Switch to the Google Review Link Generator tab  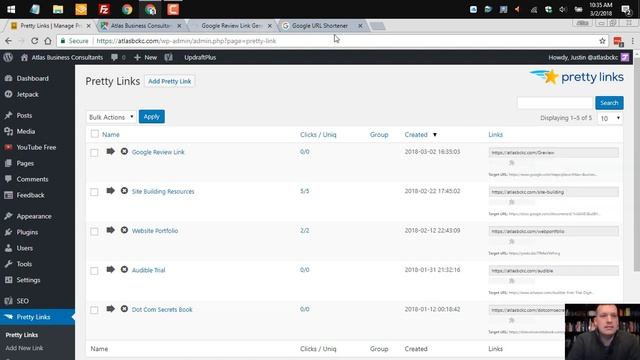coord(231,26)
